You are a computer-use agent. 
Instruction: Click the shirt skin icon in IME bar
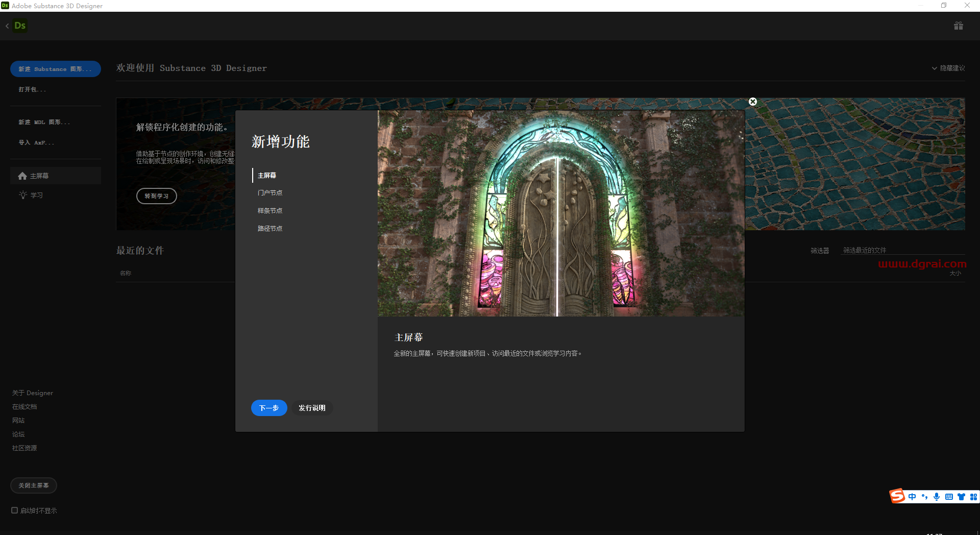click(961, 497)
